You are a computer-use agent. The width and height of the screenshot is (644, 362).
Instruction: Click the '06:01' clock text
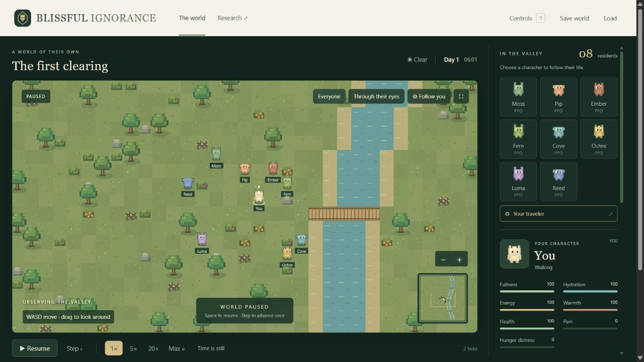(x=470, y=59)
